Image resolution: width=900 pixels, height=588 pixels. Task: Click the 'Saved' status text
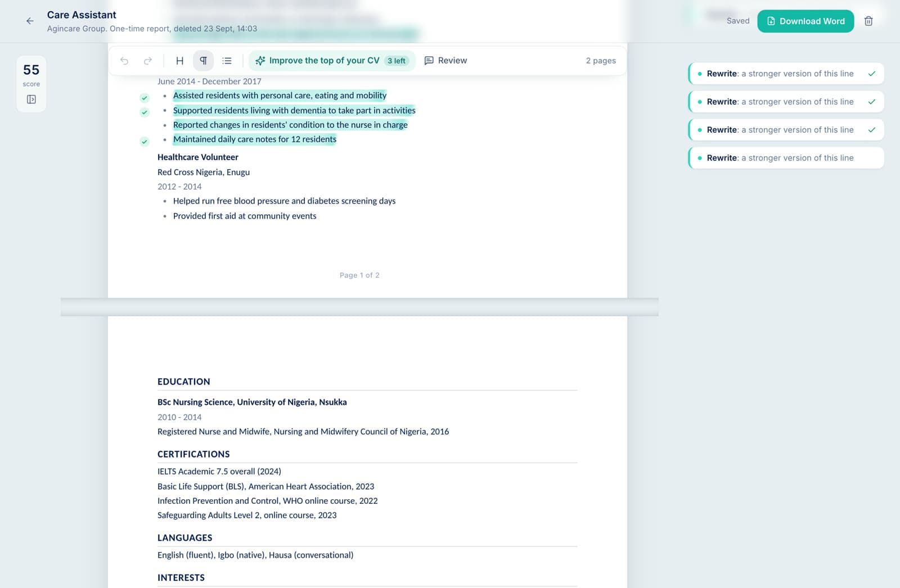pyautogui.click(x=738, y=21)
